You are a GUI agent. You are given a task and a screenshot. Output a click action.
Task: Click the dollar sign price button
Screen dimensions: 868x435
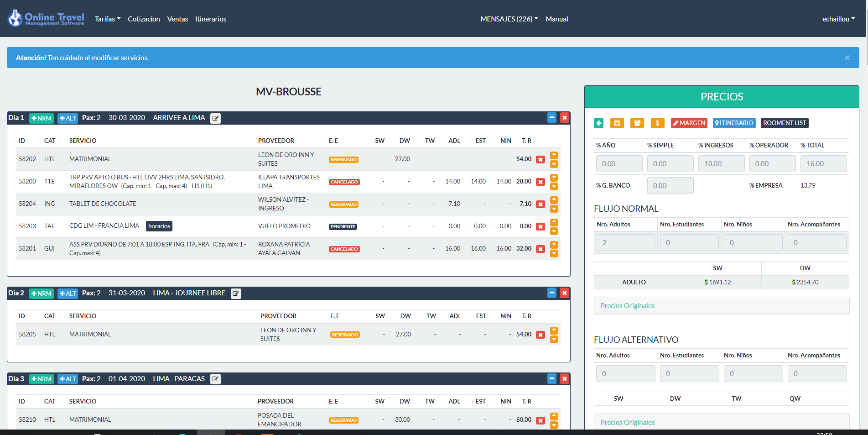[657, 123]
